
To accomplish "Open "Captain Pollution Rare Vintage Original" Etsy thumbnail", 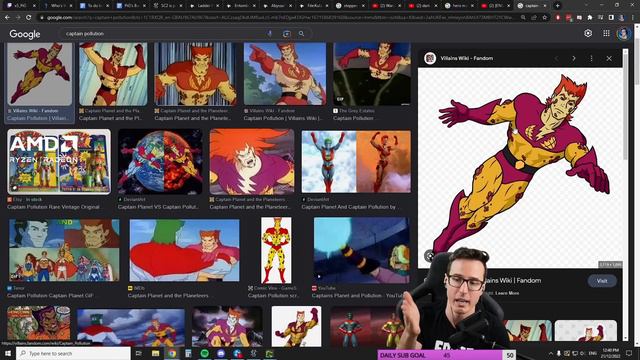I will click(x=59, y=162).
